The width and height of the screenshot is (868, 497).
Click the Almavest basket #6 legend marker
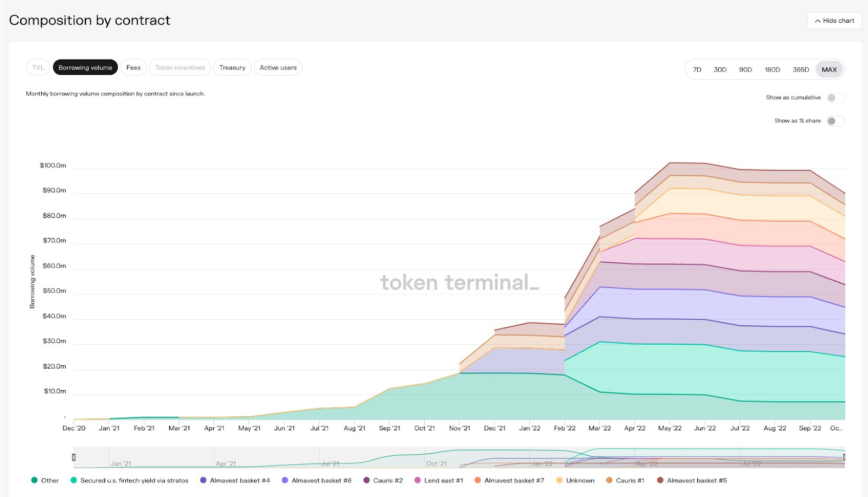(285, 480)
